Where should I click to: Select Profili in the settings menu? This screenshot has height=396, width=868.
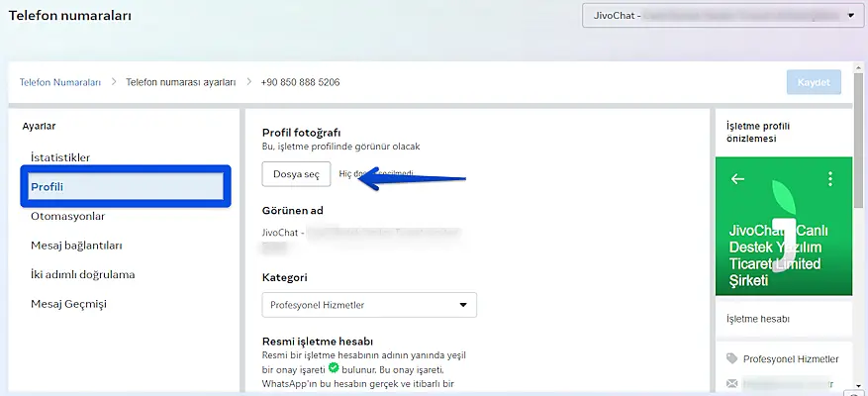point(126,187)
